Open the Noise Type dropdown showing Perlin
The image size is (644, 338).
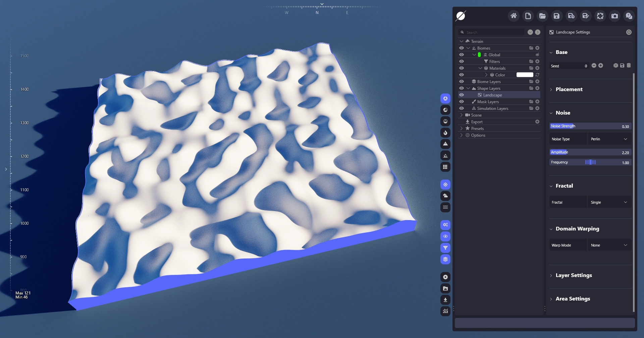pyautogui.click(x=609, y=139)
